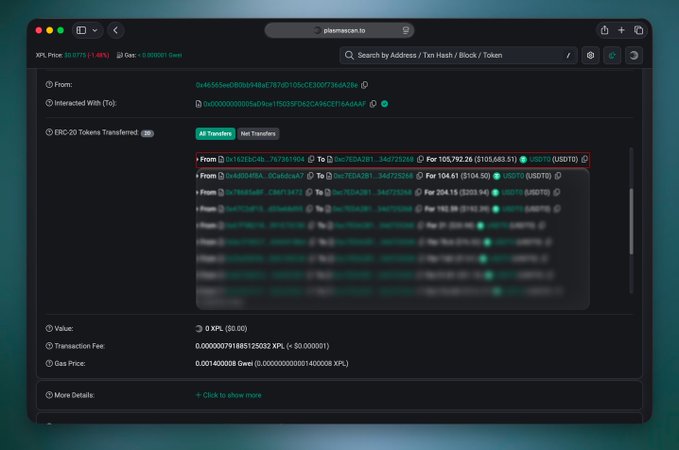
Task: Click the From help question icon
Action: click(49, 84)
